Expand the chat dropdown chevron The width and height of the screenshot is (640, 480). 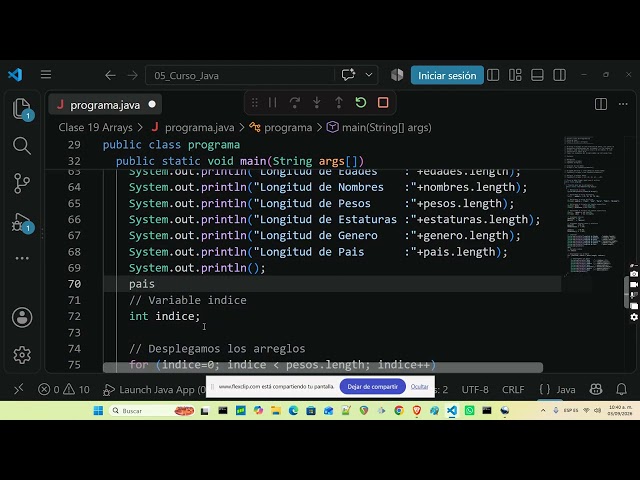pos(369,75)
